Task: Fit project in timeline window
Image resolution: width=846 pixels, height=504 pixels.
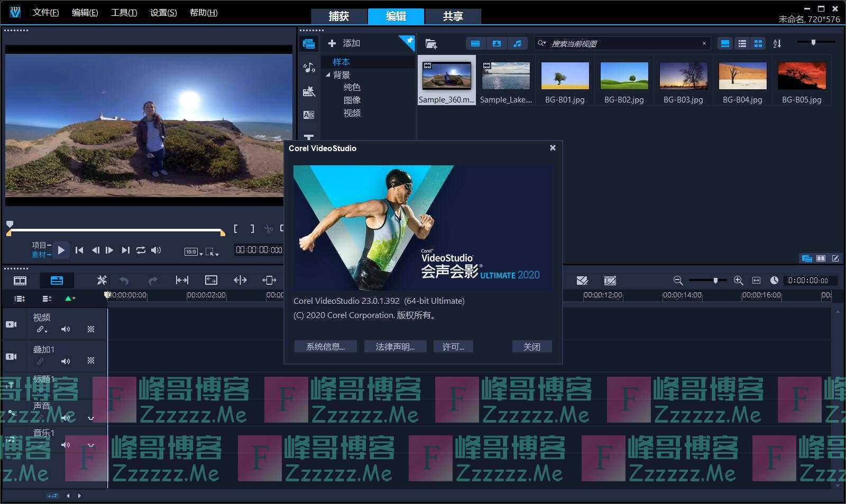Action: 756,281
